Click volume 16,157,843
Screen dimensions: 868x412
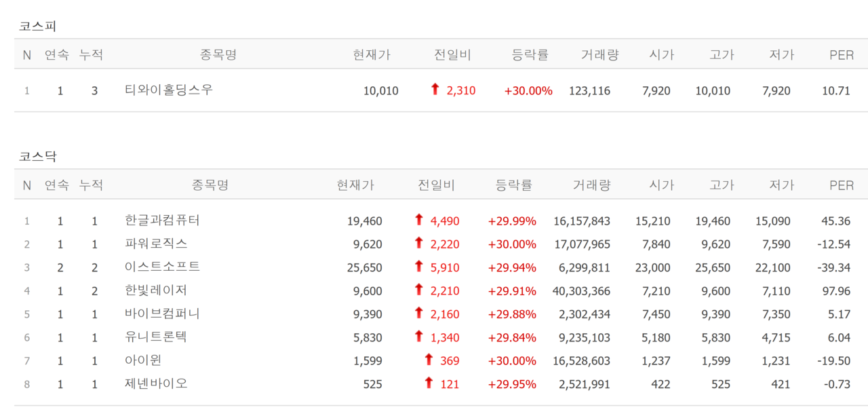[582, 221]
